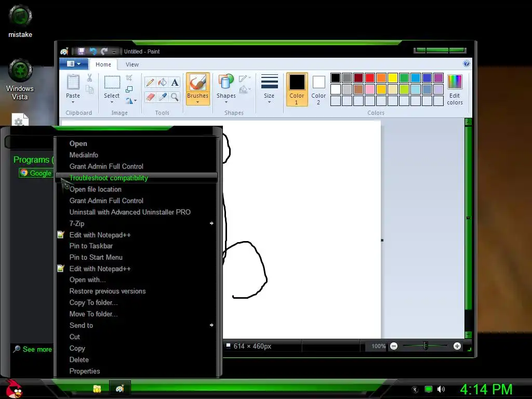
Task: Switch to the Home ribbon tab
Action: (x=103, y=64)
